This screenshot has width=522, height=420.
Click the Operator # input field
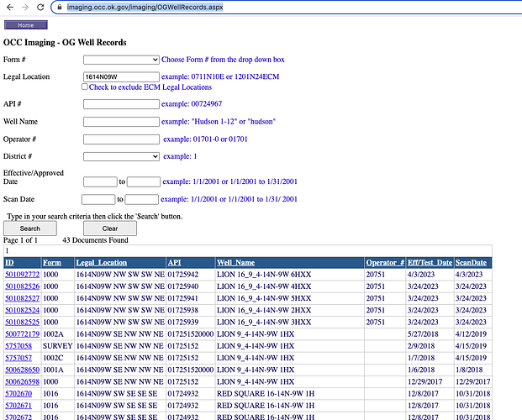pos(121,139)
